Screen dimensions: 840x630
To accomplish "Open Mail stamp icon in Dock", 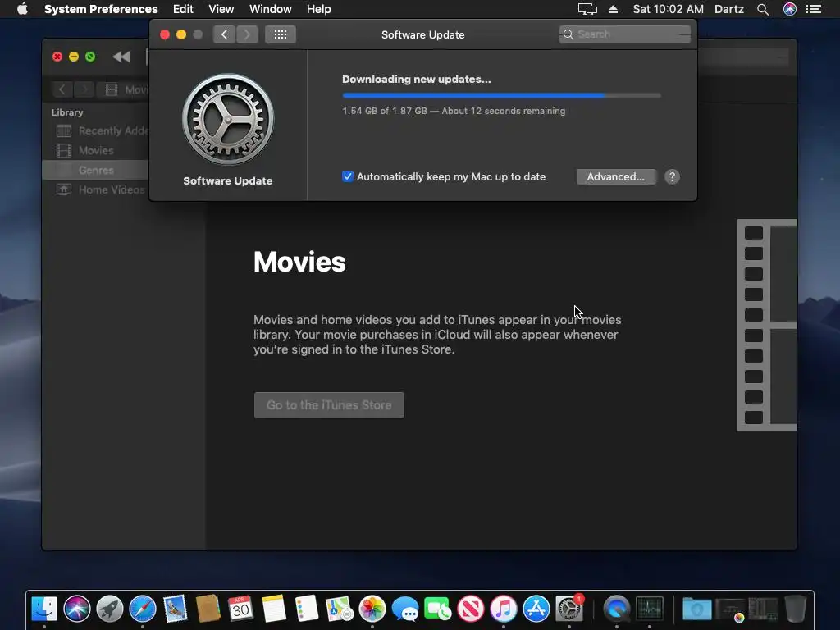I will pos(176,609).
